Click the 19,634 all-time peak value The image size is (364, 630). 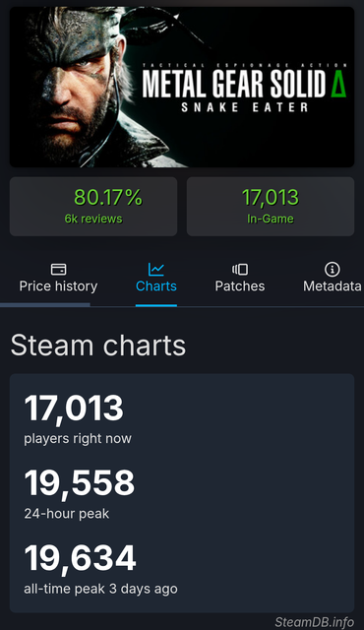81,558
